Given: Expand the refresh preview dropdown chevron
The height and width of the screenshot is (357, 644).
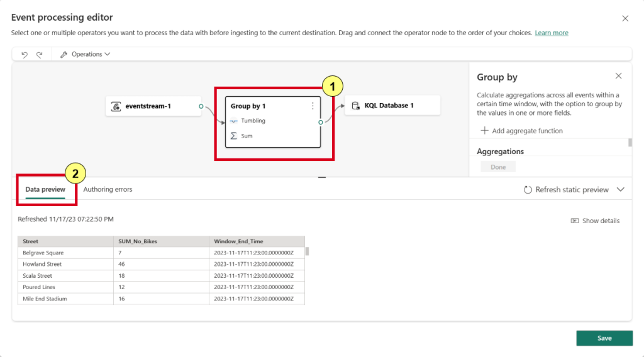Looking at the screenshot, I should 621,190.
